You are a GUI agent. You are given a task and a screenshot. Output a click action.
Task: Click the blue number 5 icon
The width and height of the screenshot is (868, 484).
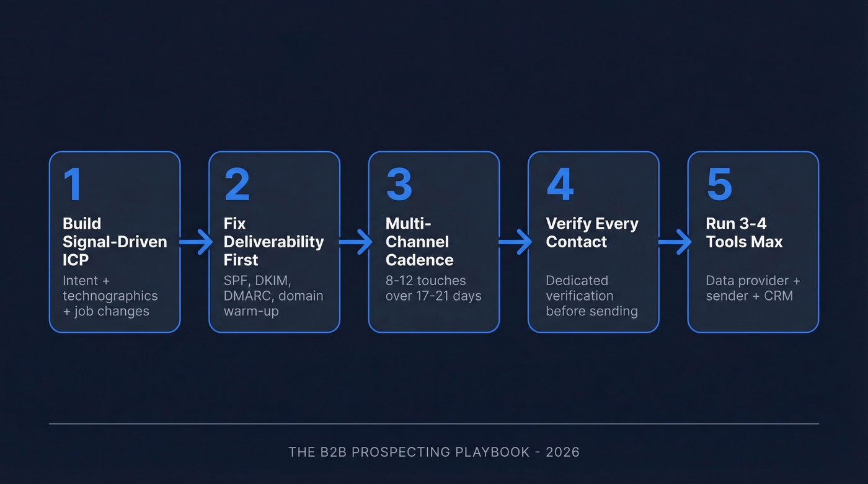click(x=719, y=184)
